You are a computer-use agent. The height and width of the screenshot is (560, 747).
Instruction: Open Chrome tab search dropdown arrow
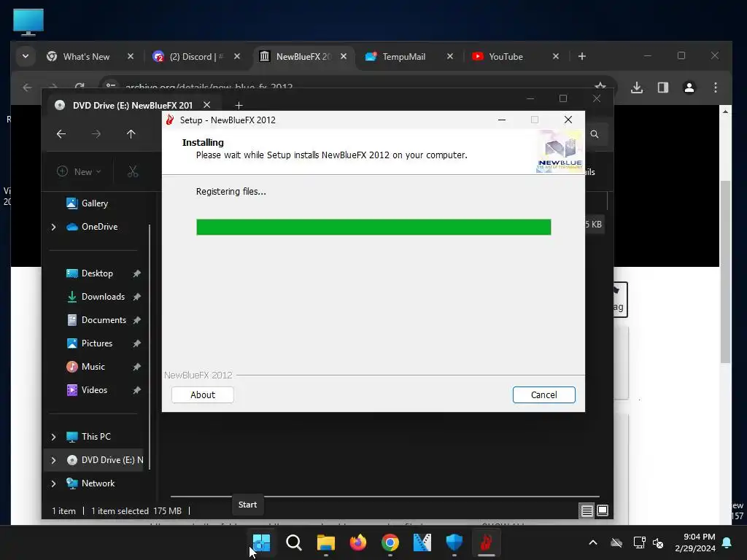26,57
